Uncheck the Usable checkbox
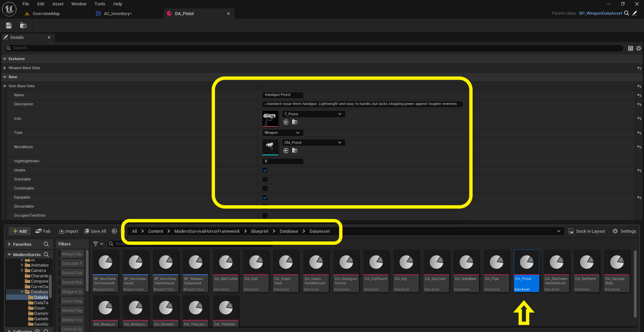 pyautogui.click(x=265, y=170)
